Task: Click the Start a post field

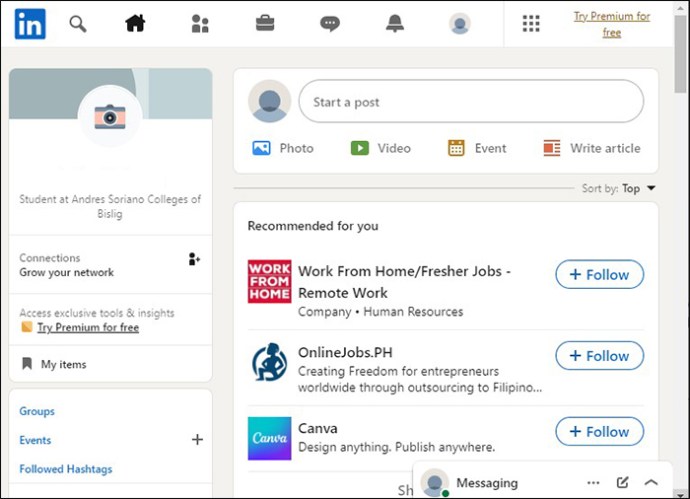Action: click(x=471, y=102)
